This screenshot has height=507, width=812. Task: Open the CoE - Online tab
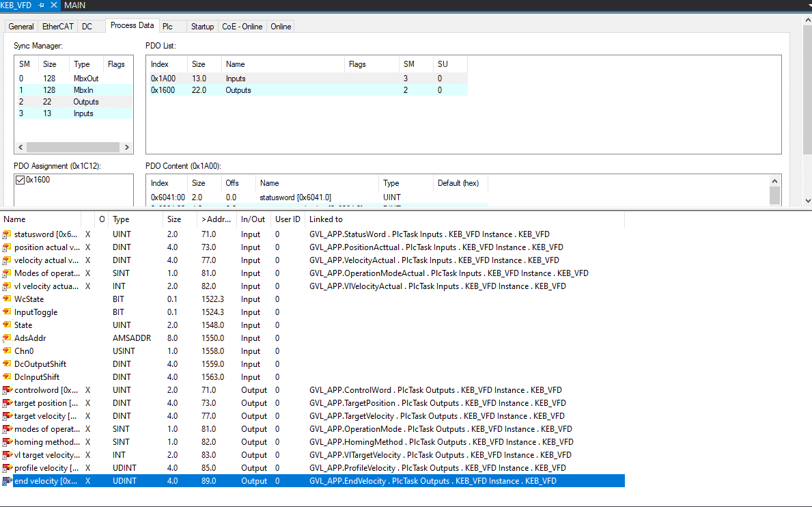242,27
